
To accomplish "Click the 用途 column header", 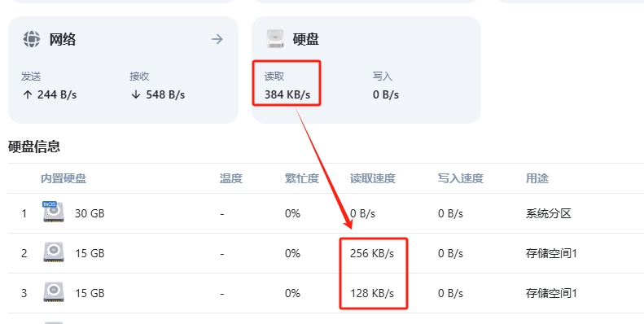I will pyautogui.click(x=537, y=178).
